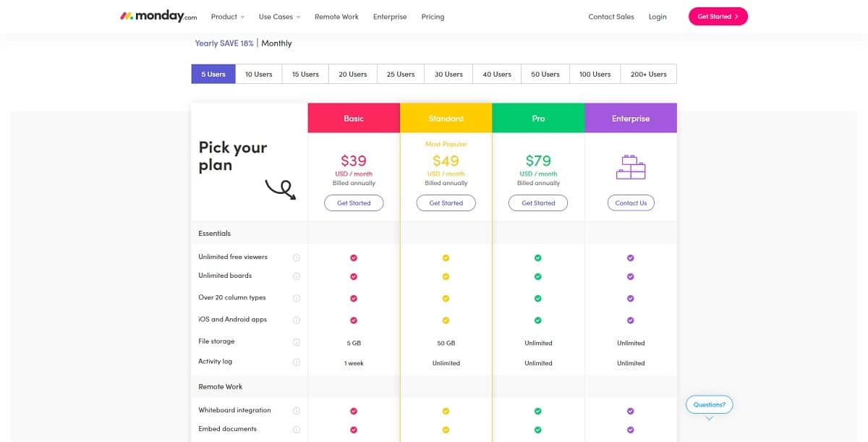Click info icon beside Activity log
The image size is (868, 442).
296,362
